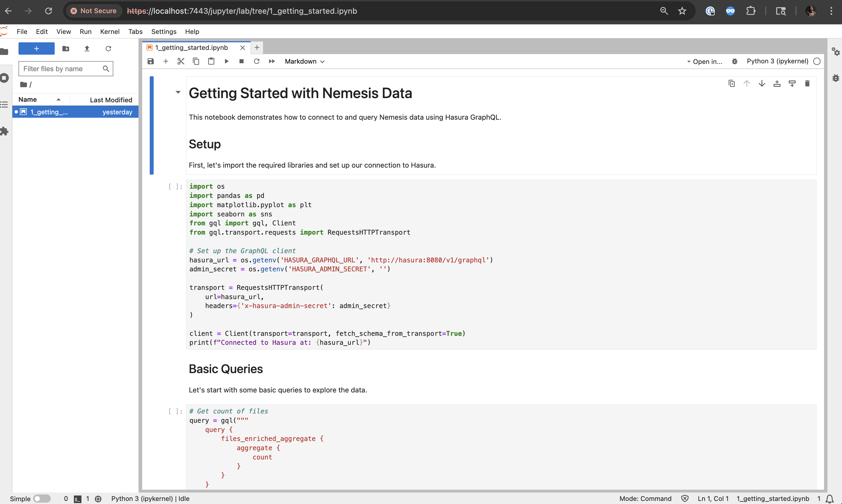Insert a cell below using cell toolbar
Viewport: 842px width, 504px height.
tap(792, 83)
